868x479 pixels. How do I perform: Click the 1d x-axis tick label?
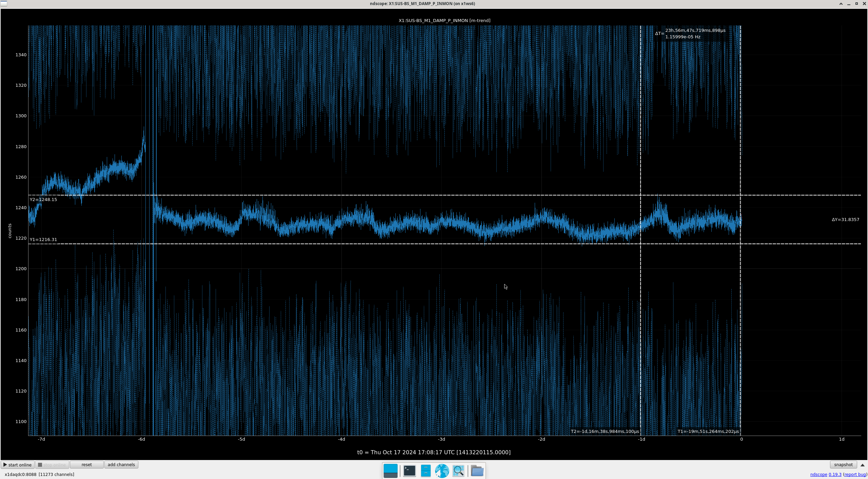coord(842,439)
